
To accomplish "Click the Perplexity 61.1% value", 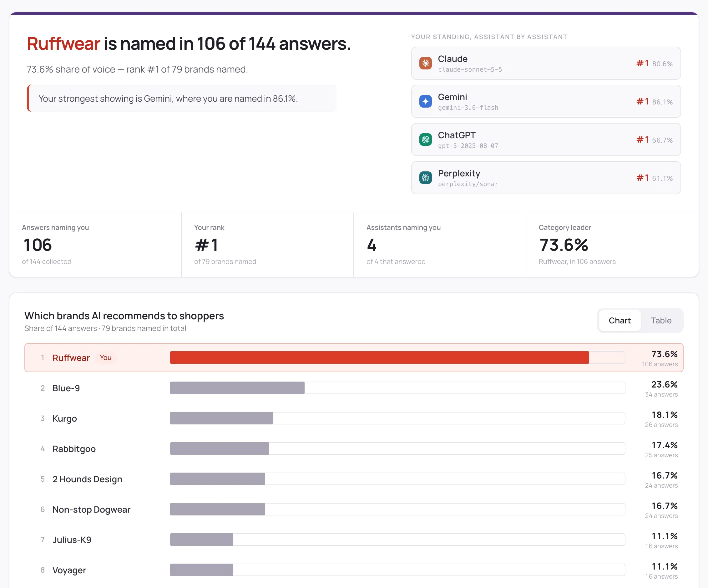I will [x=662, y=178].
